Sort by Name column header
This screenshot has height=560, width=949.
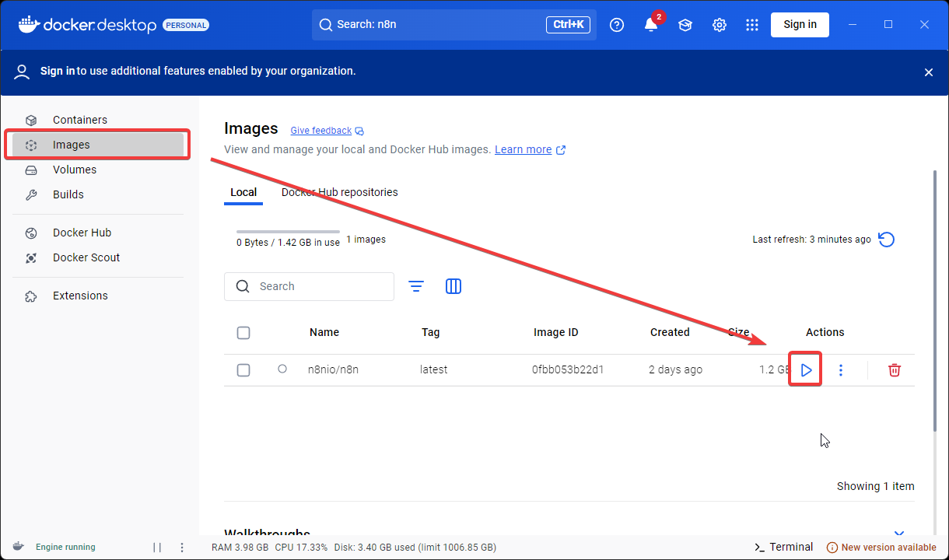324,332
